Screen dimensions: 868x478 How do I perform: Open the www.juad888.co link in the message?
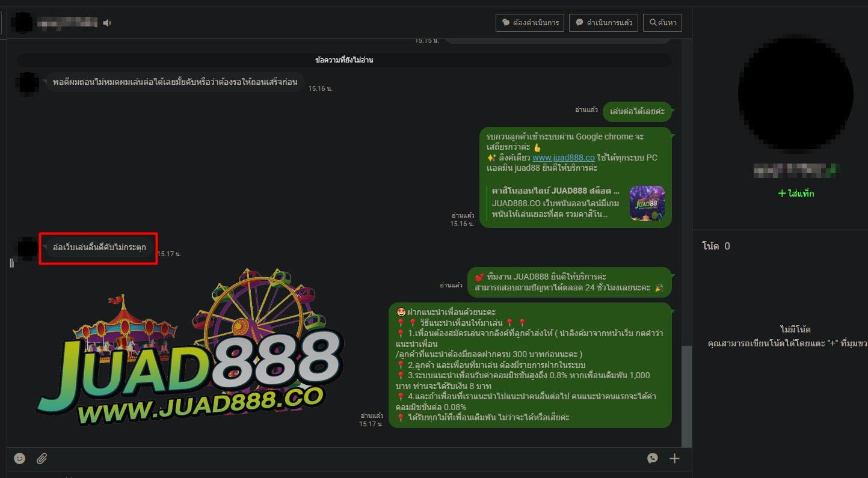point(563,158)
